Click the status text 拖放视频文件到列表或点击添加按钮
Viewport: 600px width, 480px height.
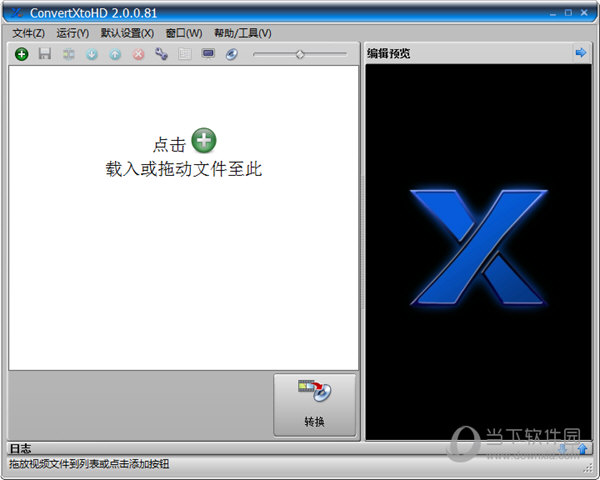(x=89, y=464)
